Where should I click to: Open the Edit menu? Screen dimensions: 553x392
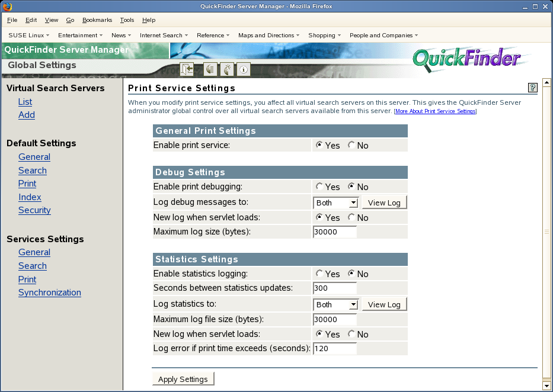pos(31,20)
